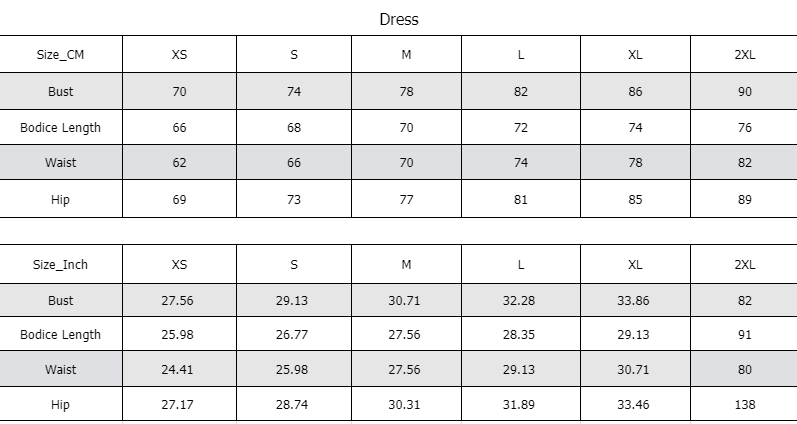Click the 2XL header in Inch table

(x=744, y=264)
